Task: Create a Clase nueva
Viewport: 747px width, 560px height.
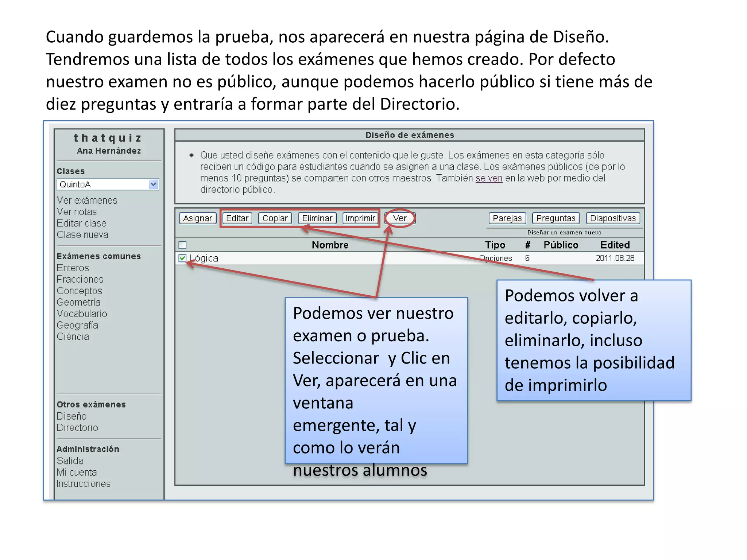Action: 82,235
